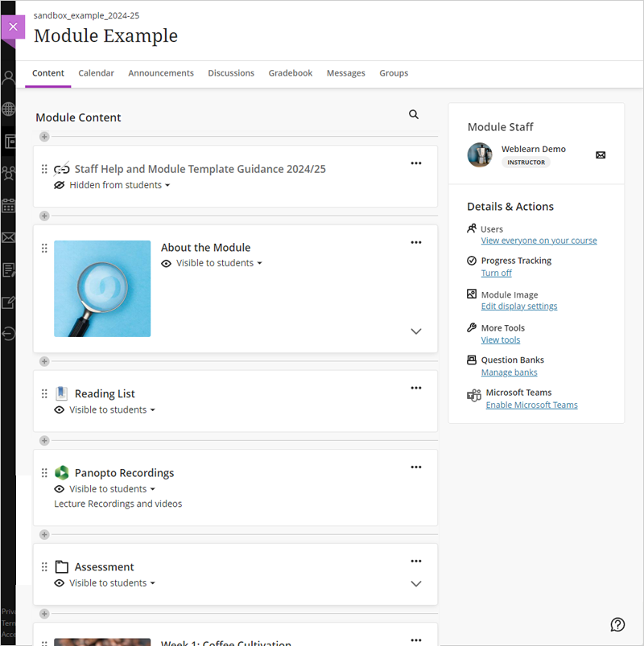Open the Announcements tab
Screen dimensions: 644x646
pyautogui.click(x=161, y=73)
